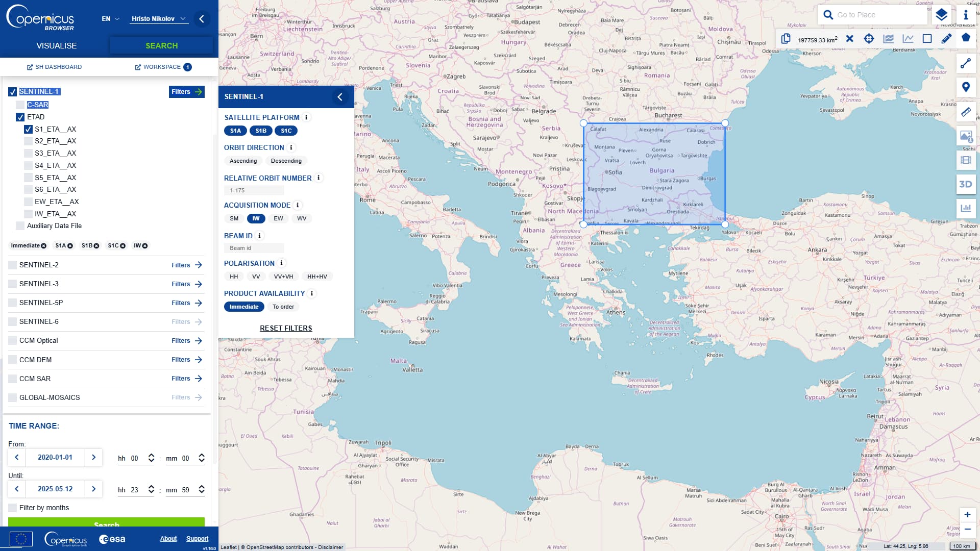
Task: Collapse the left sidebar panel
Action: coord(202,19)
